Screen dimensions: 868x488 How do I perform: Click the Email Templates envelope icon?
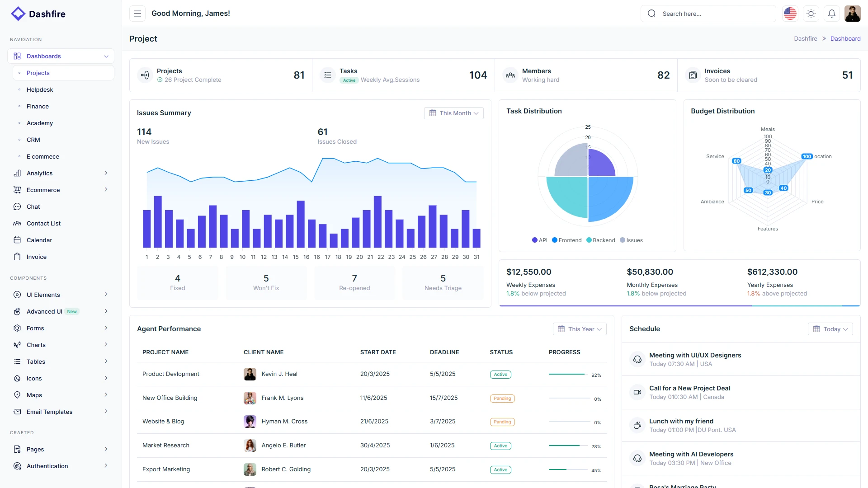coord(17,412)
